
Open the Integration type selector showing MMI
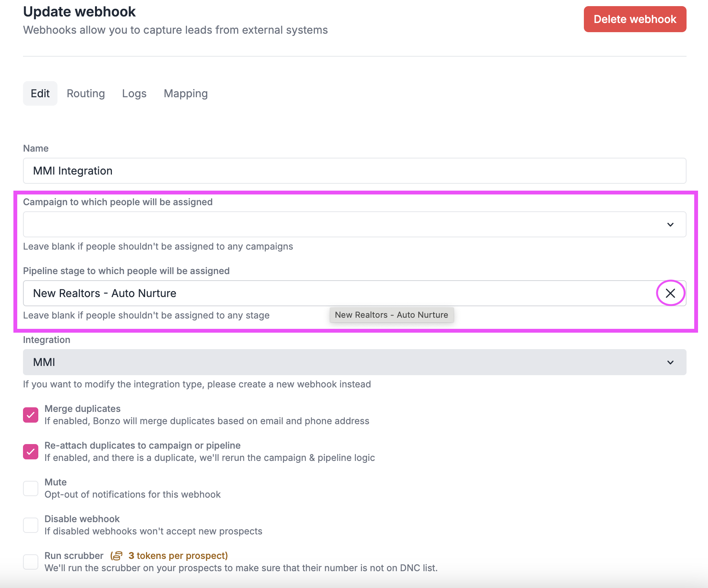coord(670,362)
